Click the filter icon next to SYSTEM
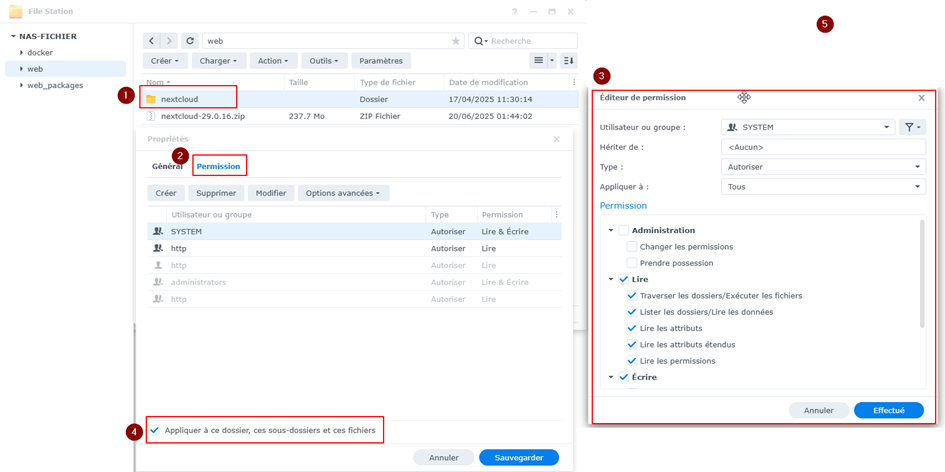945x472 pixels. tap(910, 127)
